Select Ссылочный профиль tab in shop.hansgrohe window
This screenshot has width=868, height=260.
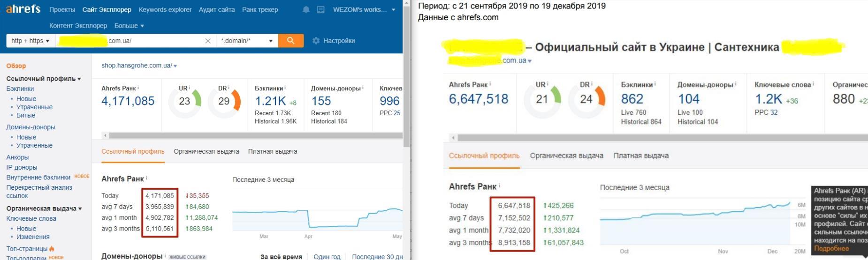pos(133,151)
